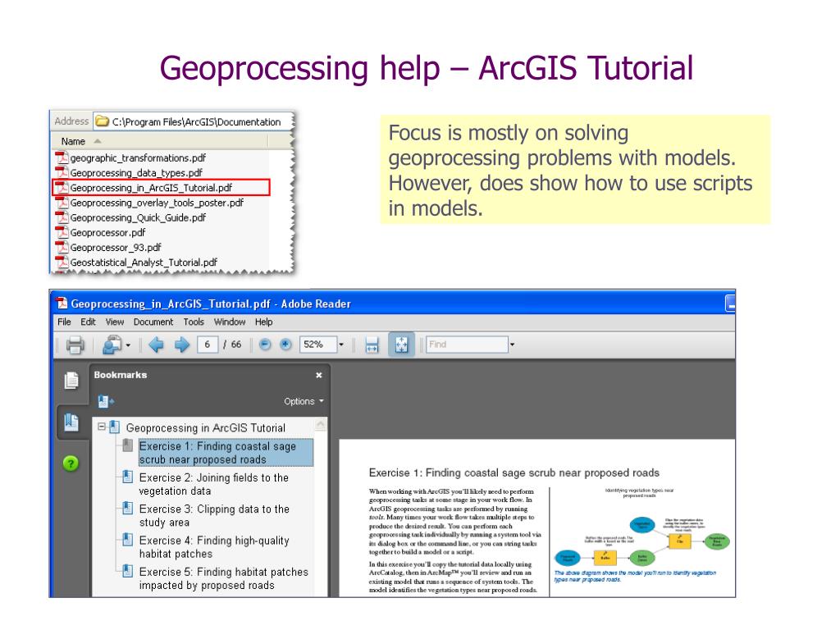Click the Adobe Reader title bar PDF icon
840x630 pixels.
(x=62, y=304)
